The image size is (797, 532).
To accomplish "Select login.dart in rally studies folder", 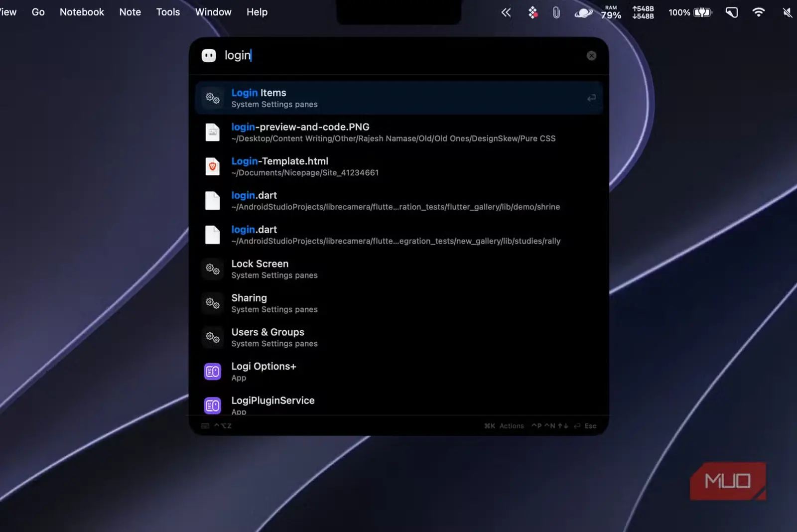I will (399, 235).
